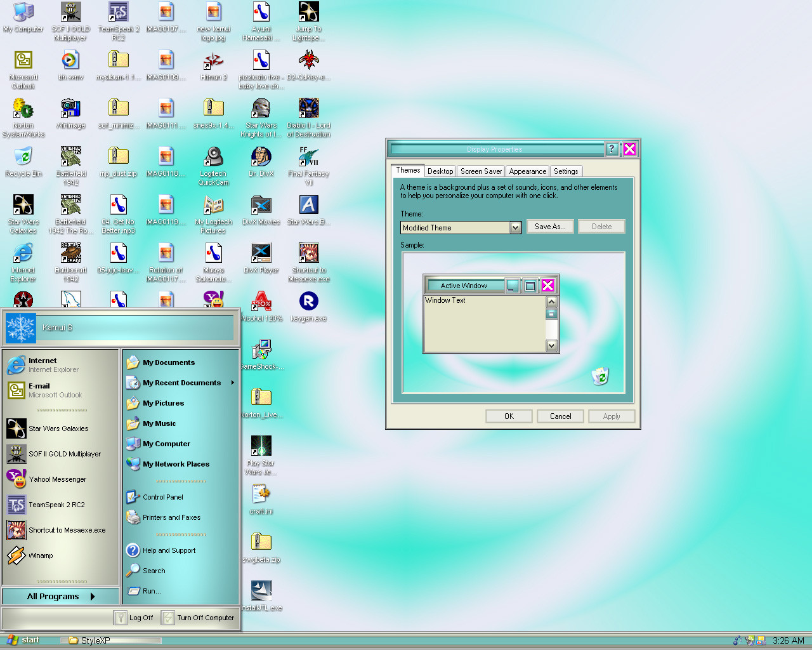The width and height of the screenshot is (812, 650).
Task: Launch Yahoo! Messenger from Start menu
Action: pyautogui.click(x=62, y=479)
